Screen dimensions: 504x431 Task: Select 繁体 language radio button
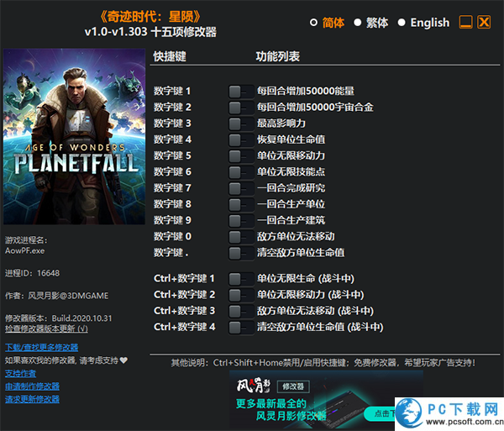coord(358,23)
